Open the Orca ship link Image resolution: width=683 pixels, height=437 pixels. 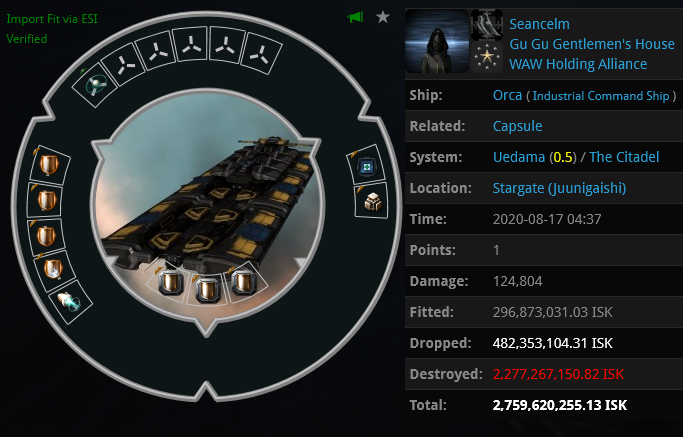coord(507,95)
